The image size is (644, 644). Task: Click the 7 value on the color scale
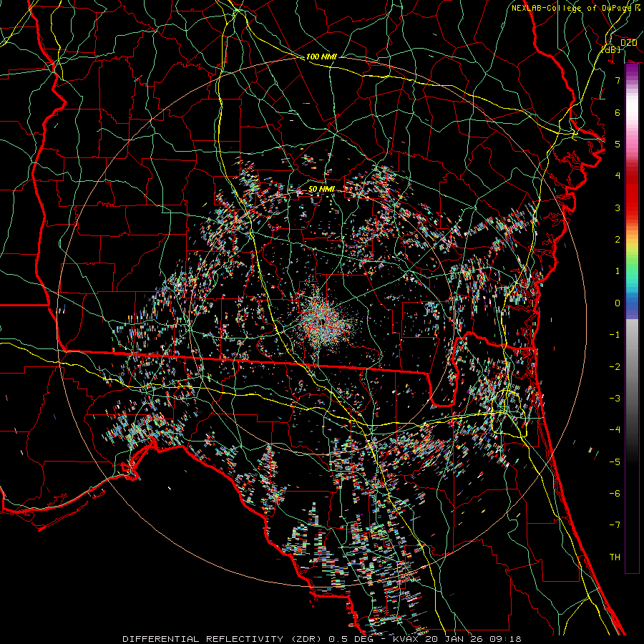coord(616,81)
